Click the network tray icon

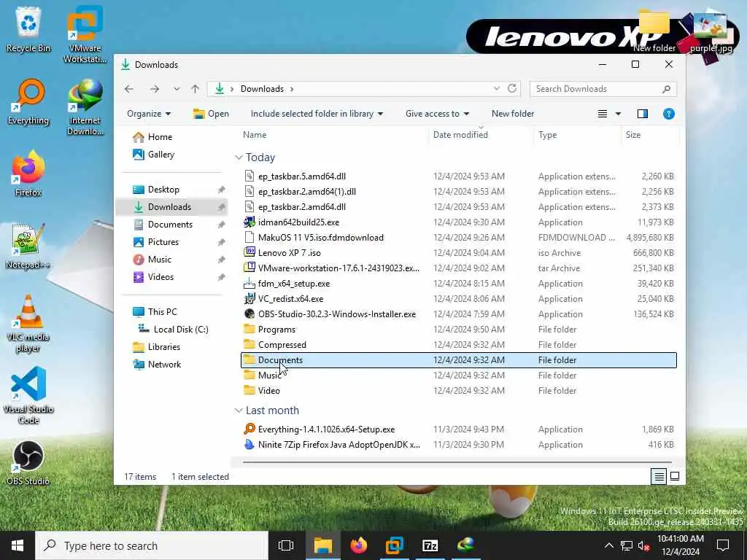point(627,545)
